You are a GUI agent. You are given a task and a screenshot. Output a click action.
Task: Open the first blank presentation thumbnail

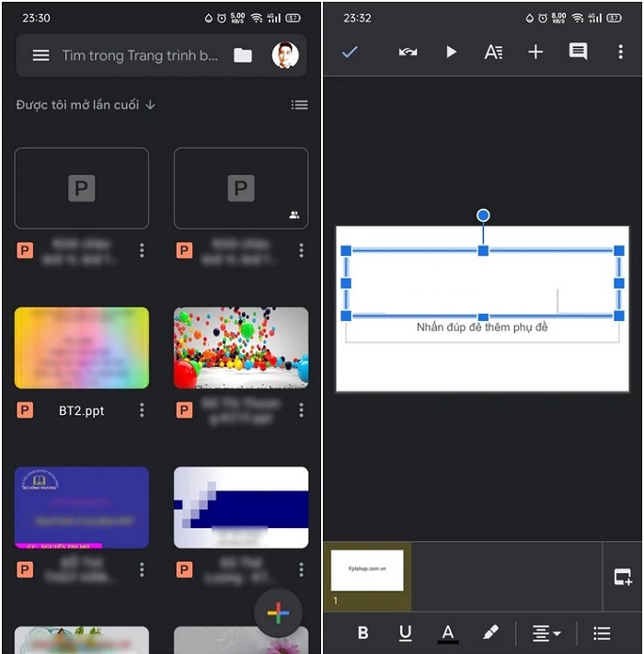(82, 189)
